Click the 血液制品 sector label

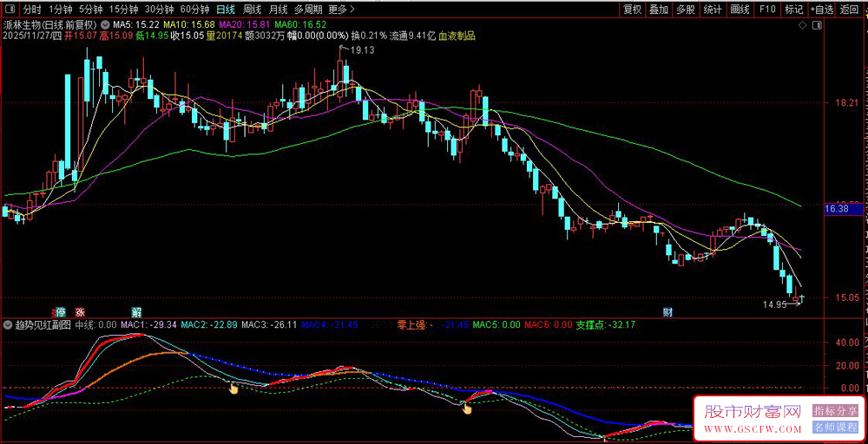tap(457, 36)
